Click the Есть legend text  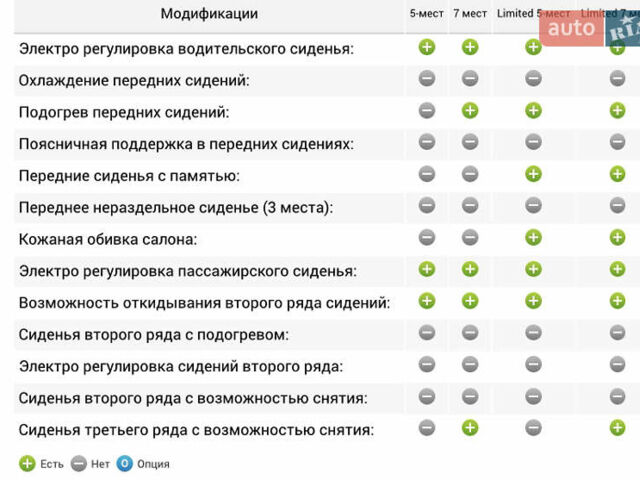52,464
